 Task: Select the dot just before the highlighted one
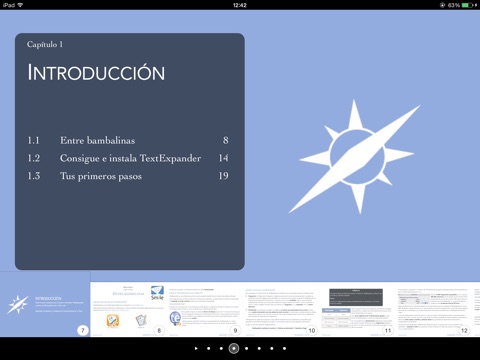[x=221, y=348]
